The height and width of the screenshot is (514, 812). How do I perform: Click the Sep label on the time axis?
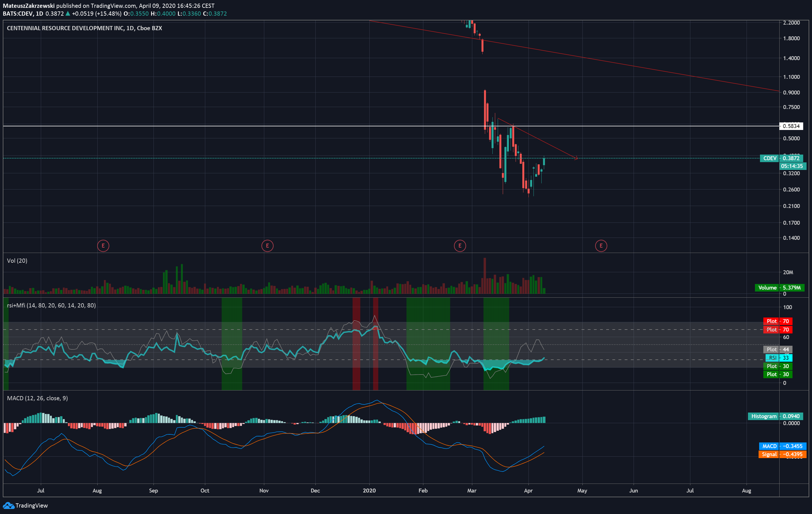tap(154, 491)
